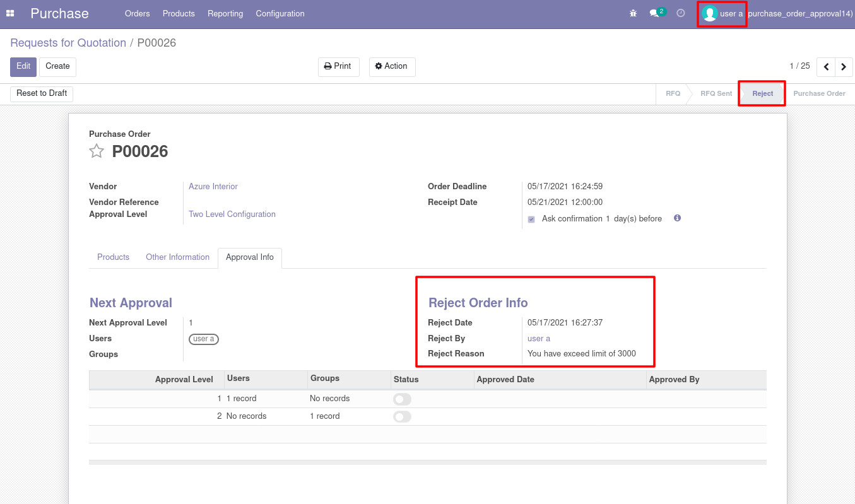Open Requests for Quotation breadcrumb

pyautogui.click(x=68, y=43)
